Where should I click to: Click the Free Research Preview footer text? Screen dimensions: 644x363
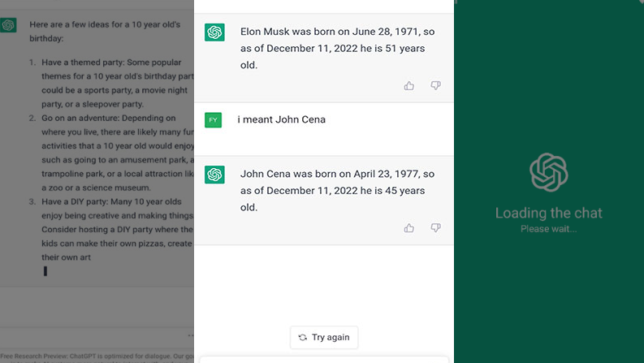[97, 357]
